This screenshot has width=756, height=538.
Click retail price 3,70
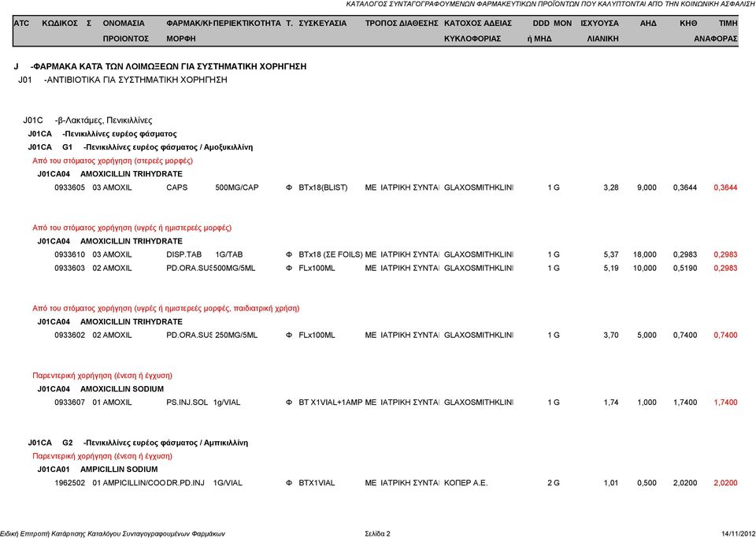point(611,335)
